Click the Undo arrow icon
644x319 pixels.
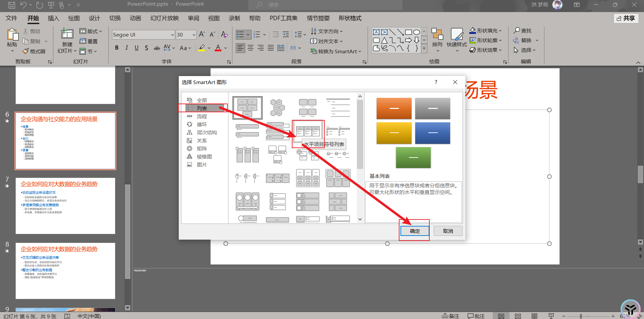(23, 5)
